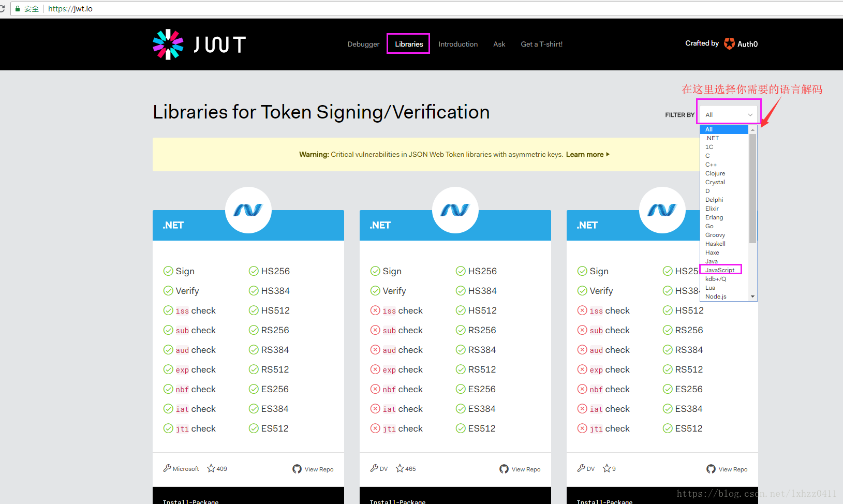Screen dimensions: 843x504
Task: Click wrench icon beside DV in third card
Action: (x=581, y=468)
